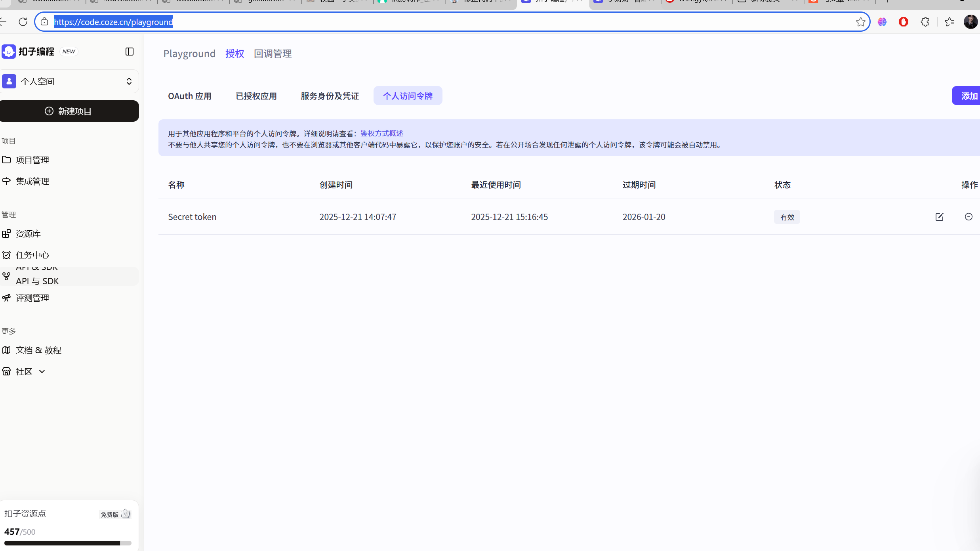Select API 与 SDK sidebar item
The image size is (980, 551).
tap(70, 276)
